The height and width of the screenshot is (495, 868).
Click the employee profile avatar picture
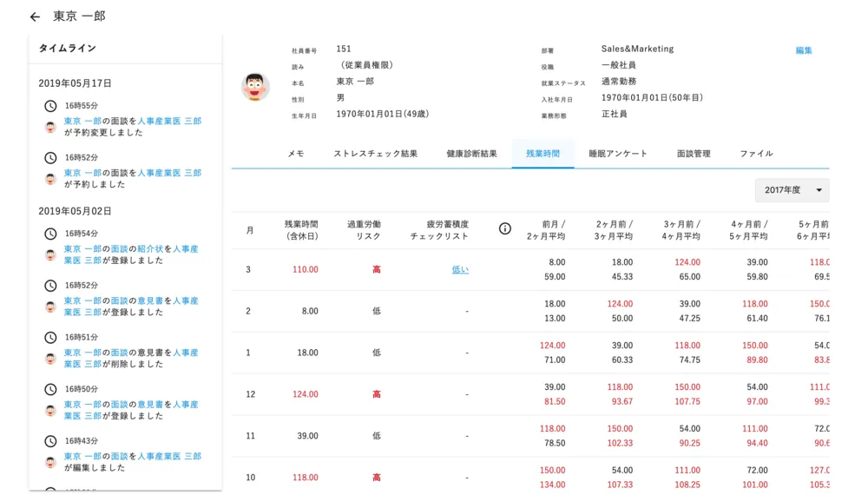tap(255, 86)
